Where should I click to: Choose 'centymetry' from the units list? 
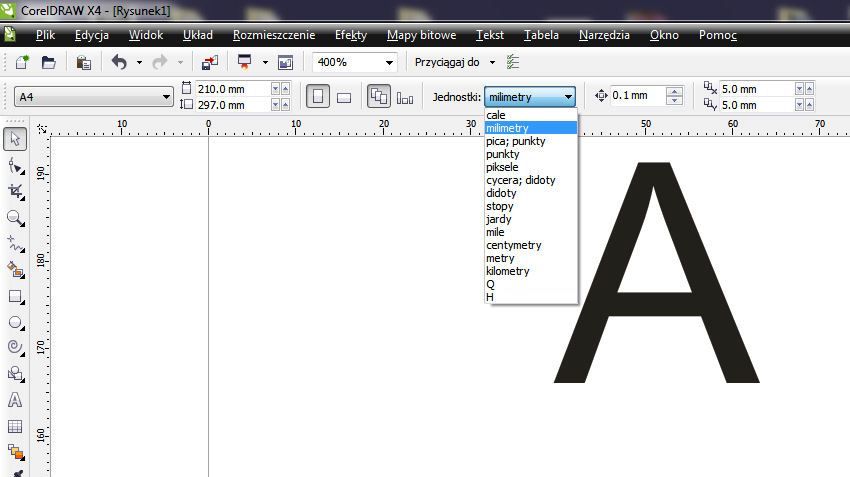tap(514, 245)
